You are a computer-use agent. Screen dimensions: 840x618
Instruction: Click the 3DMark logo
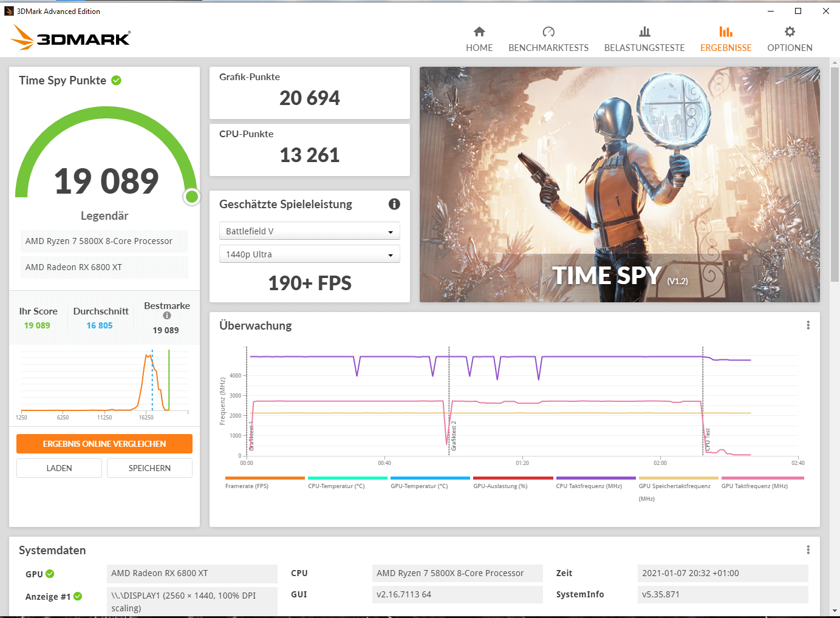70,38
